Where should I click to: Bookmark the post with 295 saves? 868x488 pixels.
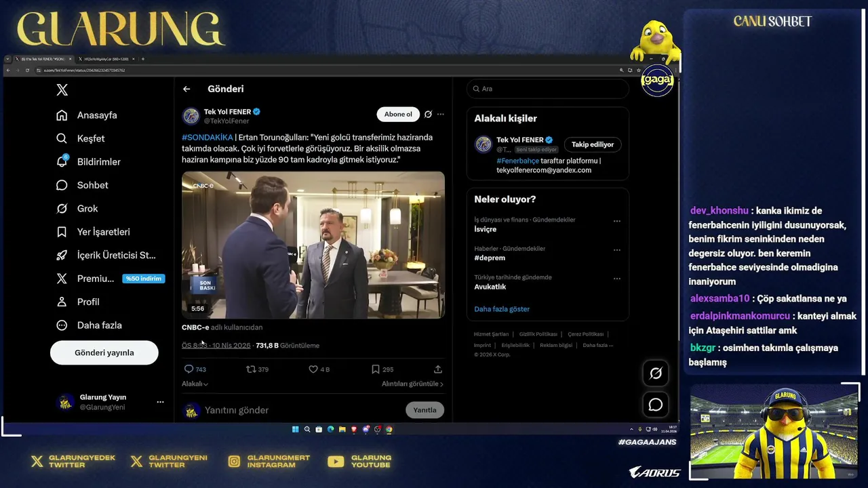point(382,369)
